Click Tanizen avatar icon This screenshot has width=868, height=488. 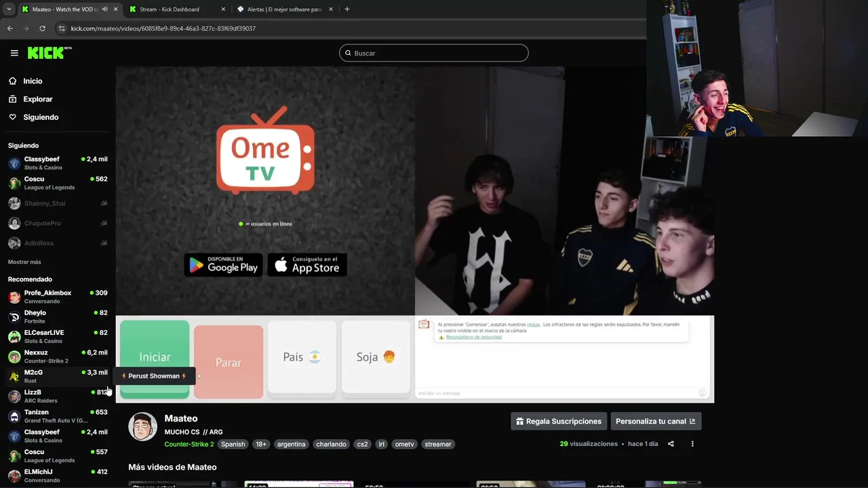coord(14,416)
